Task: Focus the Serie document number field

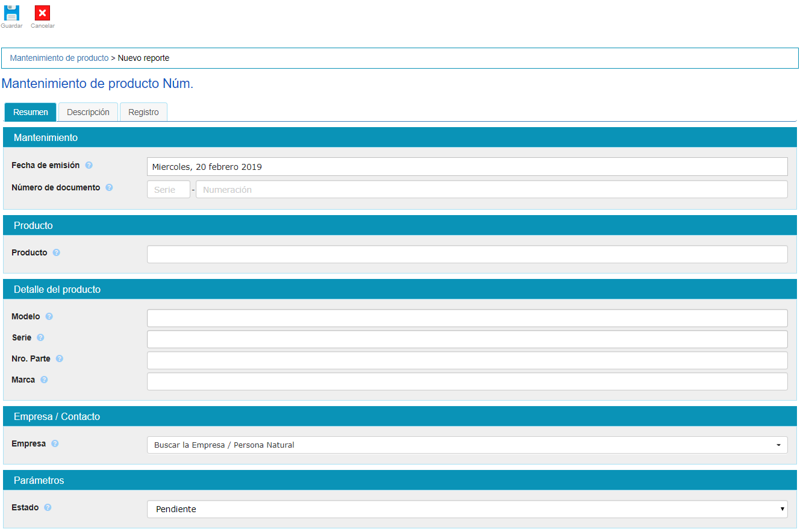Action: point(168,190)
